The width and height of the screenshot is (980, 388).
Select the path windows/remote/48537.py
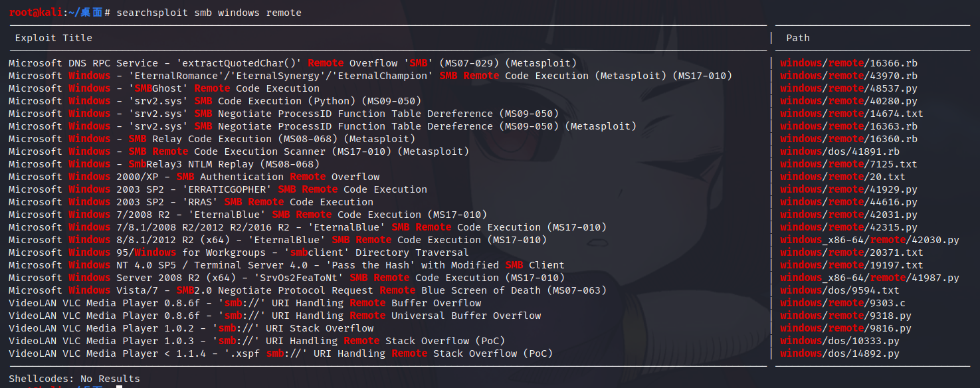click(x=849, y=88)
